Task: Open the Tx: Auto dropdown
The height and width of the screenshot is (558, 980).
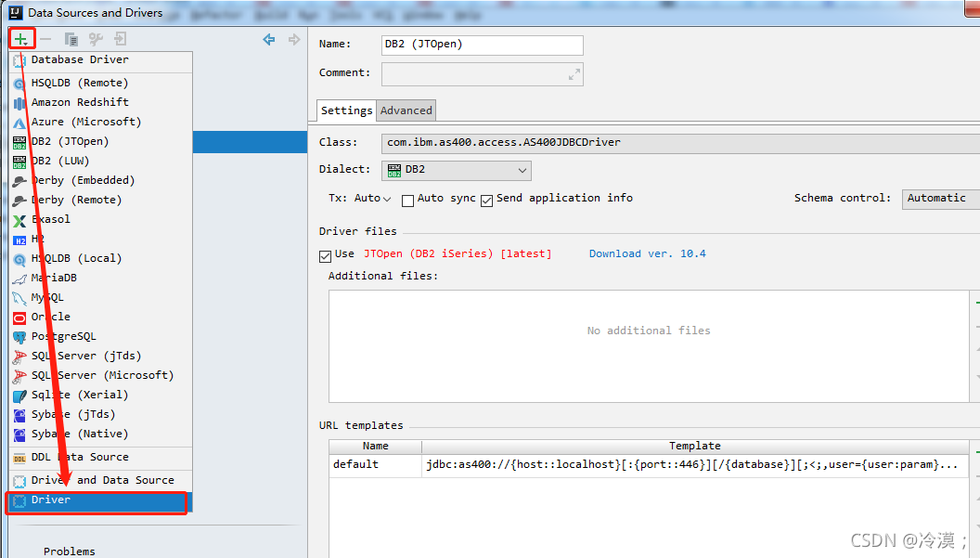Action: (372, 199)
